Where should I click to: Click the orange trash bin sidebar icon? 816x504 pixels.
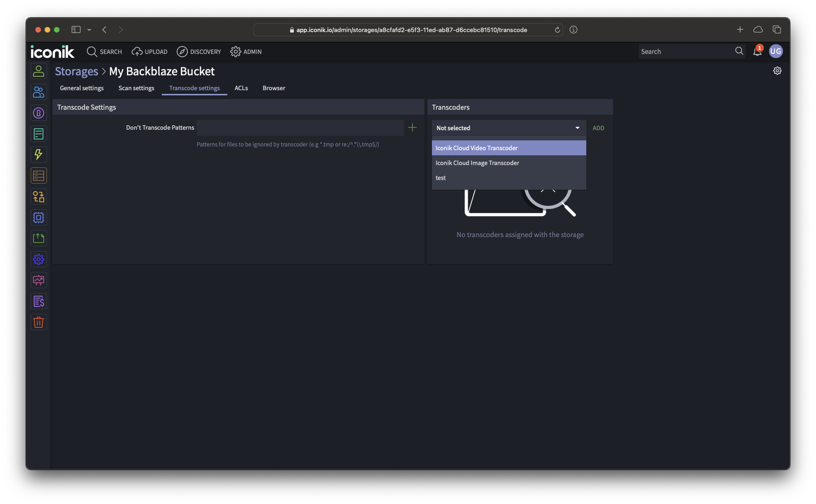(x=39, y=322)
